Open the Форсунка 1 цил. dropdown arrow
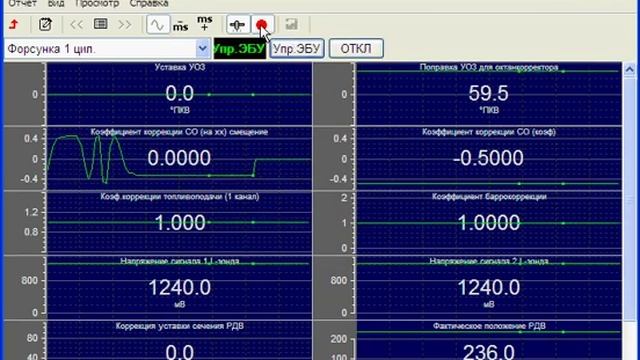Viewport: 640px width, 360px height. [x=202, y=49]
